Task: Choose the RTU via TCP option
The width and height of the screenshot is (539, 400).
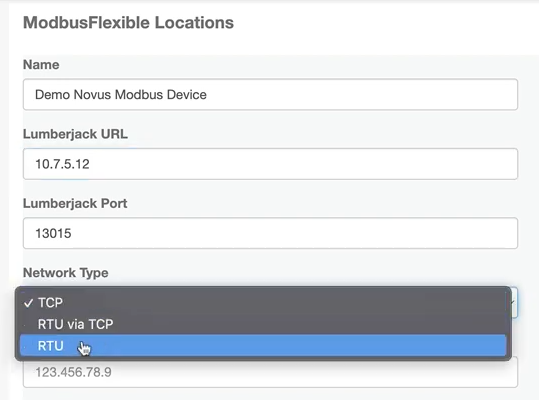Action: pyautogui.click(x=263, y=324)
